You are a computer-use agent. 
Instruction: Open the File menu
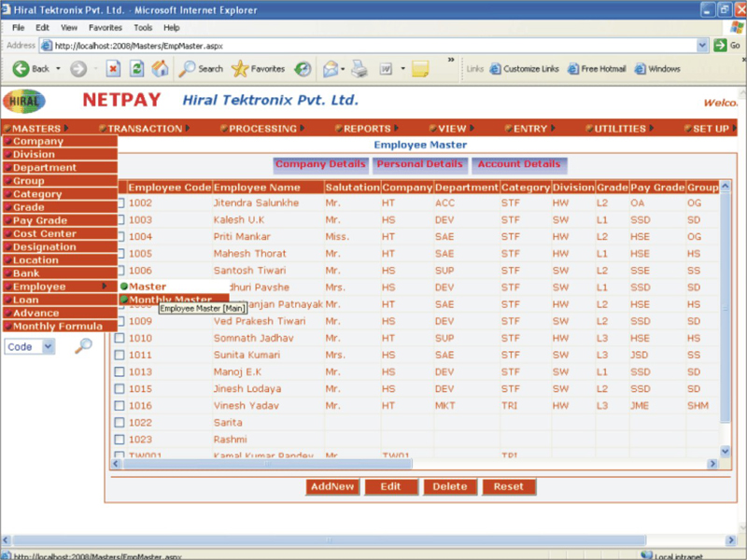[x=18, y=28]
